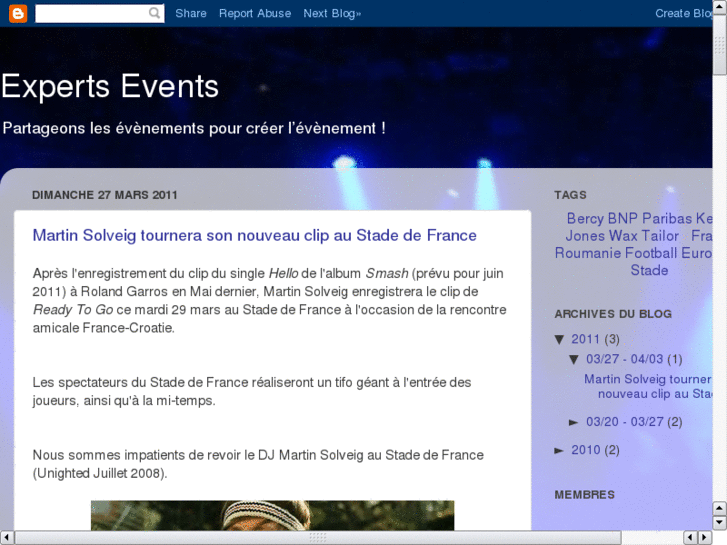The height and width of the screenshot is (545, 727).
Task: Collapse the 03/27 - 04/03 archive triangle
Action: coord(574,359)
